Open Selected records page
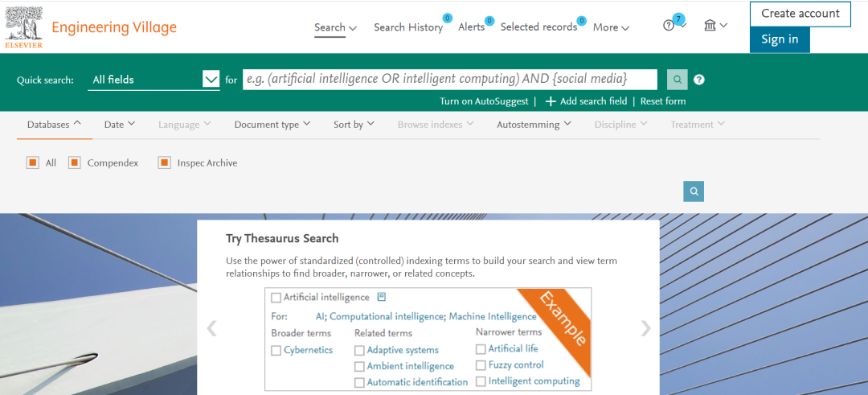 pyautogui.click(x=538, y=27)
